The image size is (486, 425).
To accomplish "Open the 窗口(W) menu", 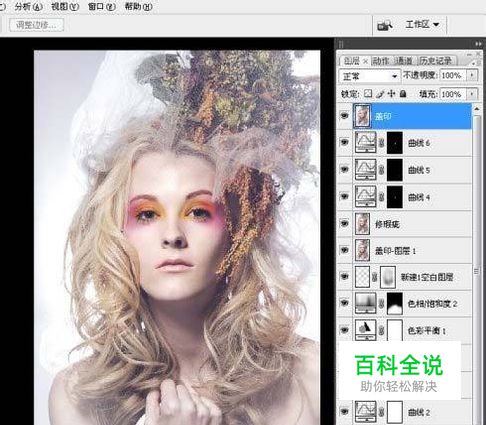I will point(102,7).
